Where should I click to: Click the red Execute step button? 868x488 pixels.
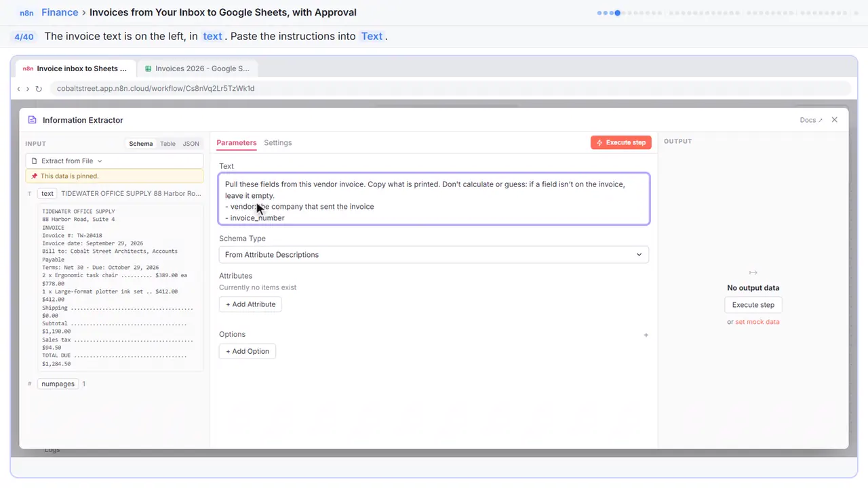pyautogui.click(x=621, y=142)
